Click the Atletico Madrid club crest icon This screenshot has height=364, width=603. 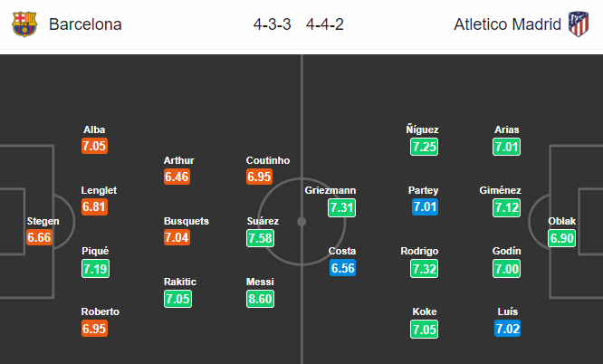(x=579, y=24)
